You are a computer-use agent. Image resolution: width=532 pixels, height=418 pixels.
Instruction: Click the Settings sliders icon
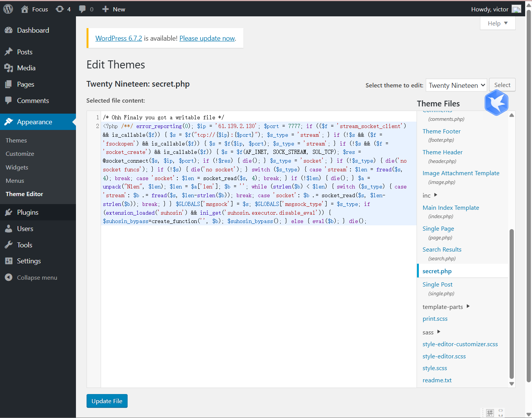pyautogui.click(x=9, y=261)
